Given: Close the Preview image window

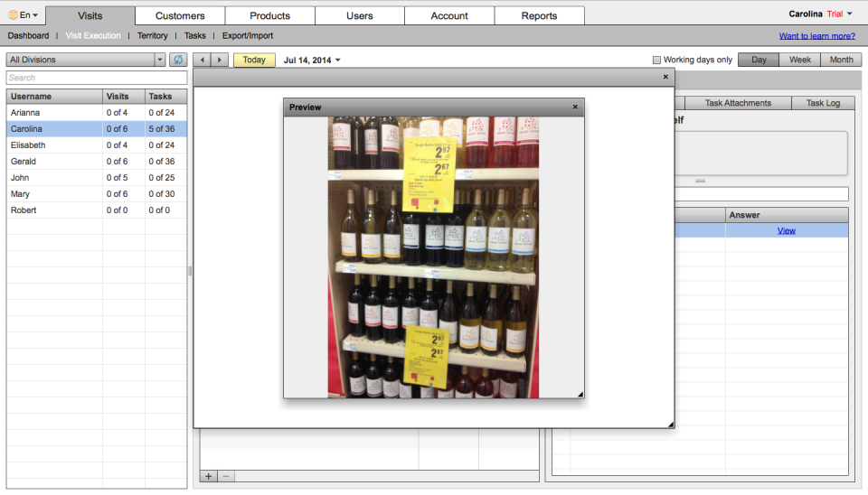Looking at the screenshot, I should [x=575, y=107].
